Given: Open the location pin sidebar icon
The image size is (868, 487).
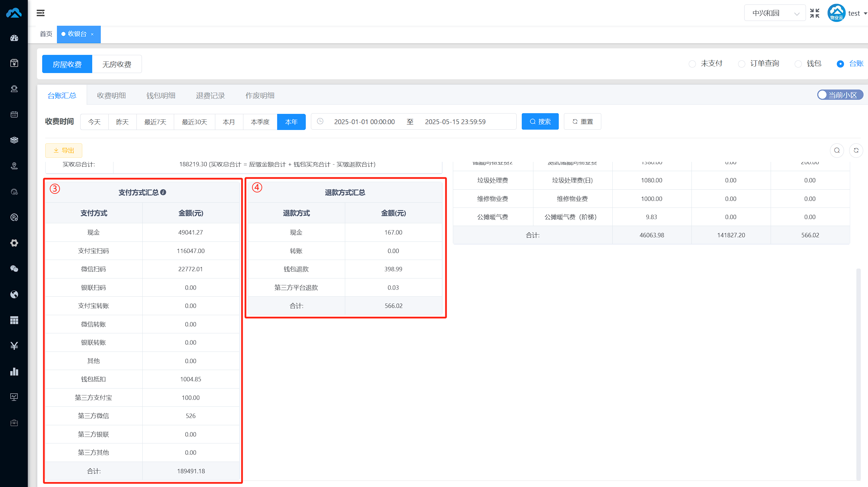Looking at the screenshot, I should (14, 166).
